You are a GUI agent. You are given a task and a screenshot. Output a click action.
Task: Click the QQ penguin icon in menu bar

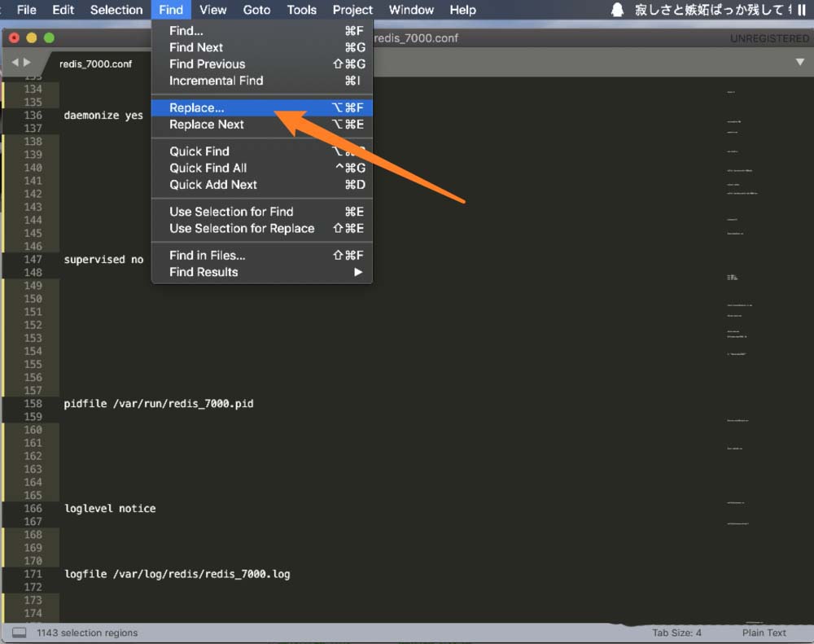coord(618,10)
